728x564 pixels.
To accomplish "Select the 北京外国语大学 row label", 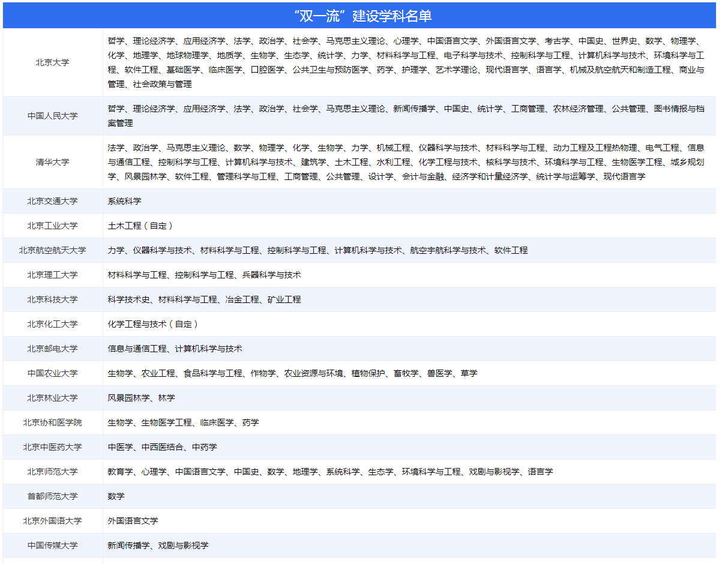I will tap(52, 521).
